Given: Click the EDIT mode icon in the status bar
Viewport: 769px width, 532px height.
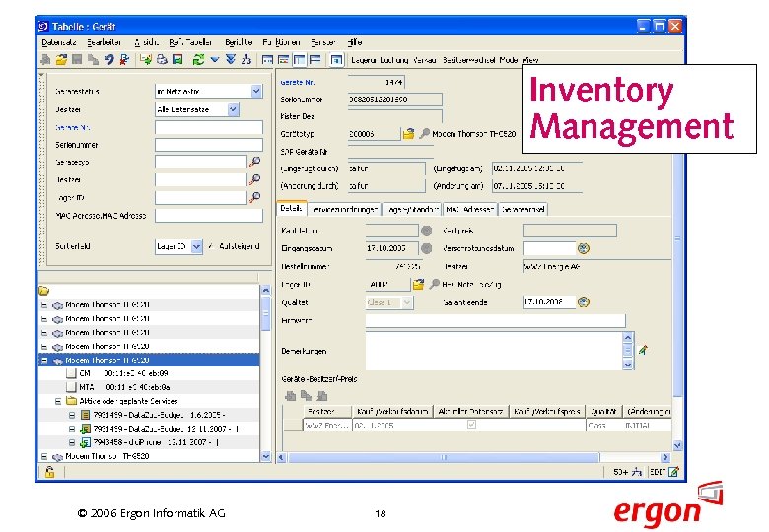Looking at the screenshot, I should click(x=673, y=472).
